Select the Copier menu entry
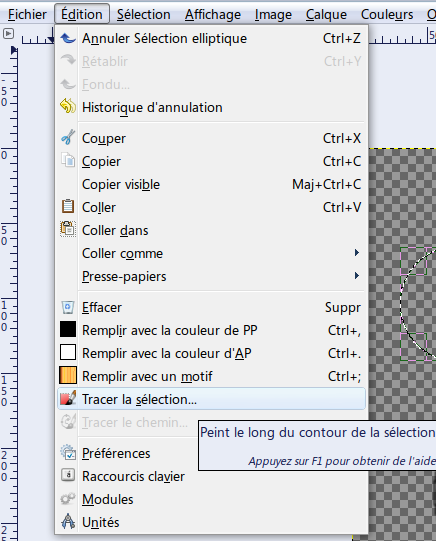 pos(211,161)
